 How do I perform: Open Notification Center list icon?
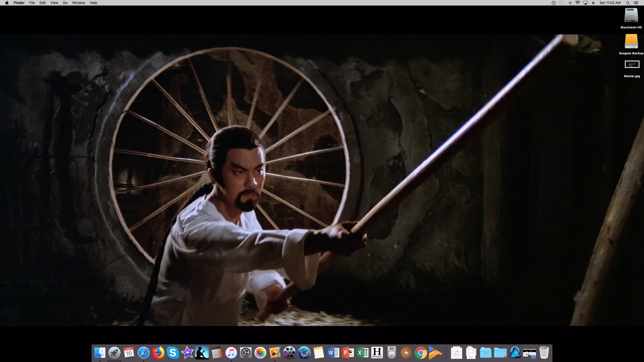(x=636, y=3)
